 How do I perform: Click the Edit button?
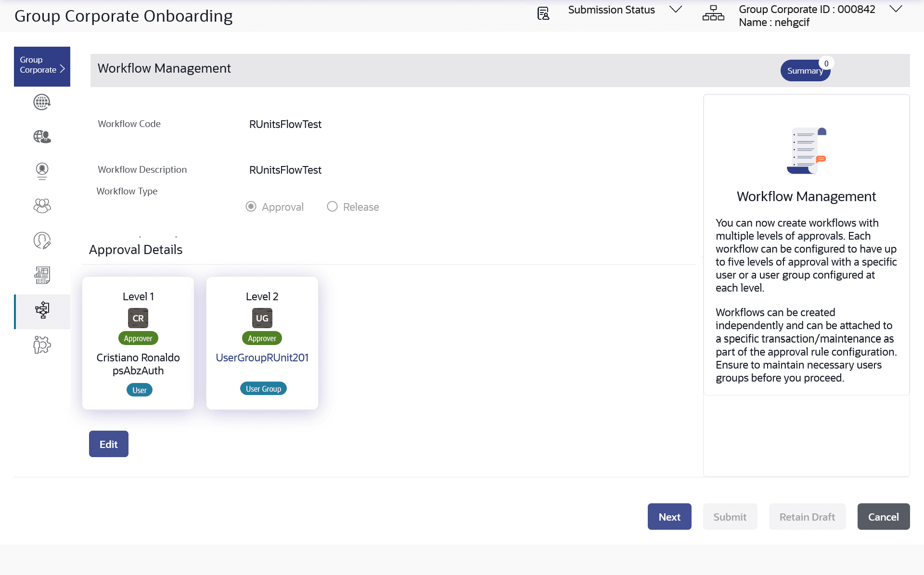[x=108, y=444]
